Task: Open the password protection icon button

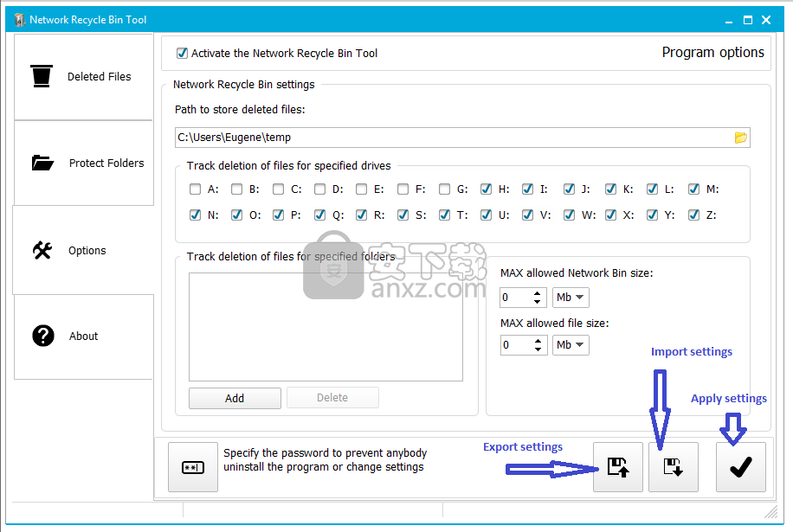Action: (192, 467)
